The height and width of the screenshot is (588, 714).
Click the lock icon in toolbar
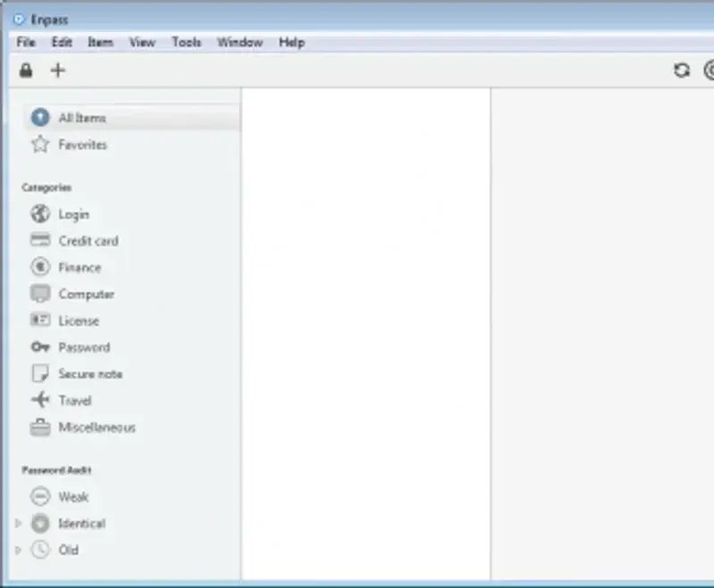coord(26,70)
